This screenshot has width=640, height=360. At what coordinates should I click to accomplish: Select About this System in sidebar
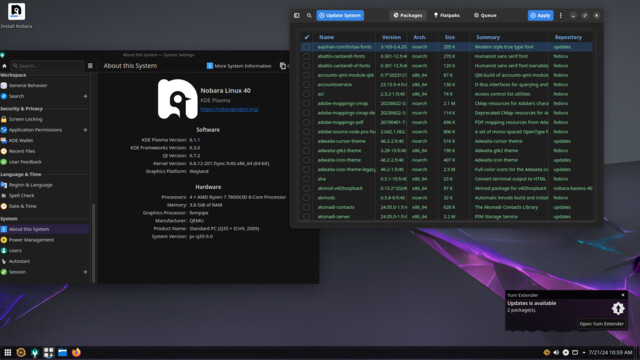pos(44,229)
